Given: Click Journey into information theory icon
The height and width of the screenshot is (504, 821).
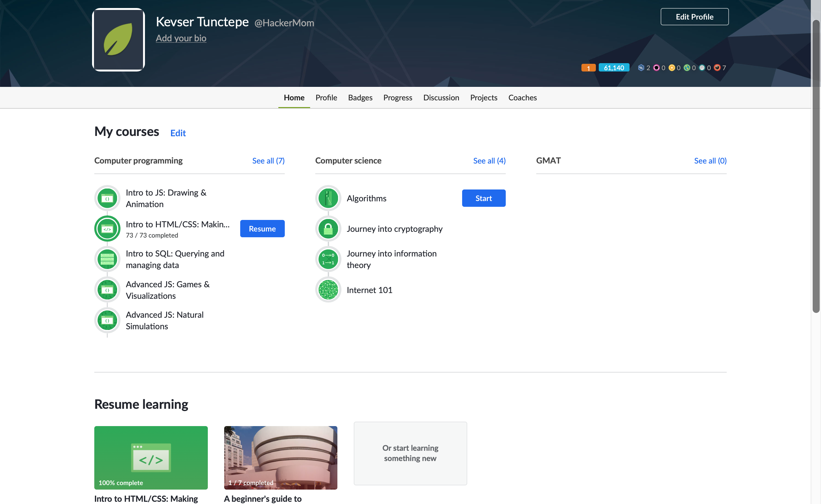Looking at the screenshot, I should click(328, 259).
